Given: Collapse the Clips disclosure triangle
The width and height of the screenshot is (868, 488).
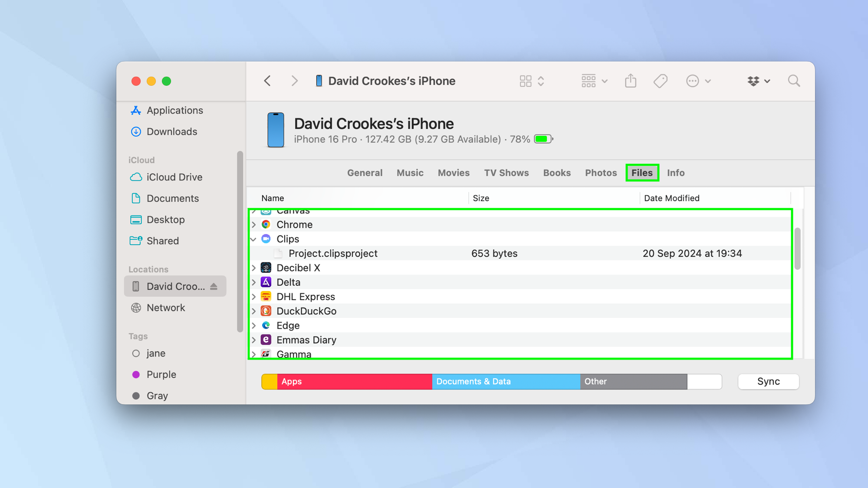Looking at the screenshot, I should 254,239.
